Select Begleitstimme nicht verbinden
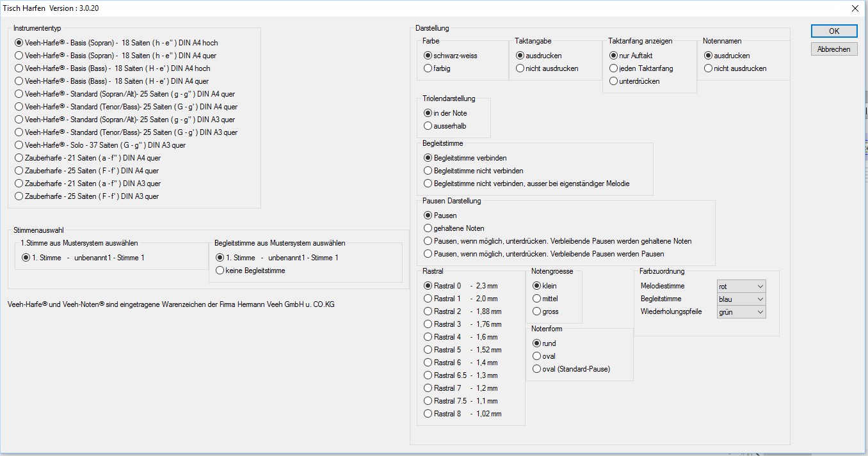Viewport: 868px width, 456px height. pos(428,171)
